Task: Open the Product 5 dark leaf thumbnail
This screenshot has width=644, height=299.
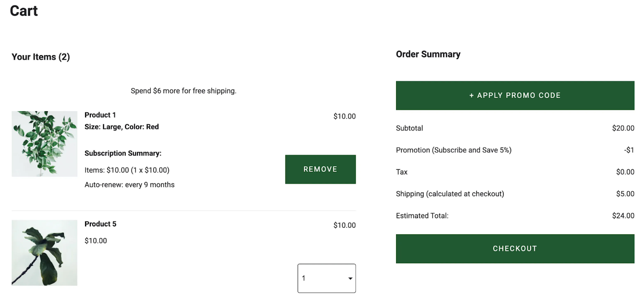Action: [45, 253]
